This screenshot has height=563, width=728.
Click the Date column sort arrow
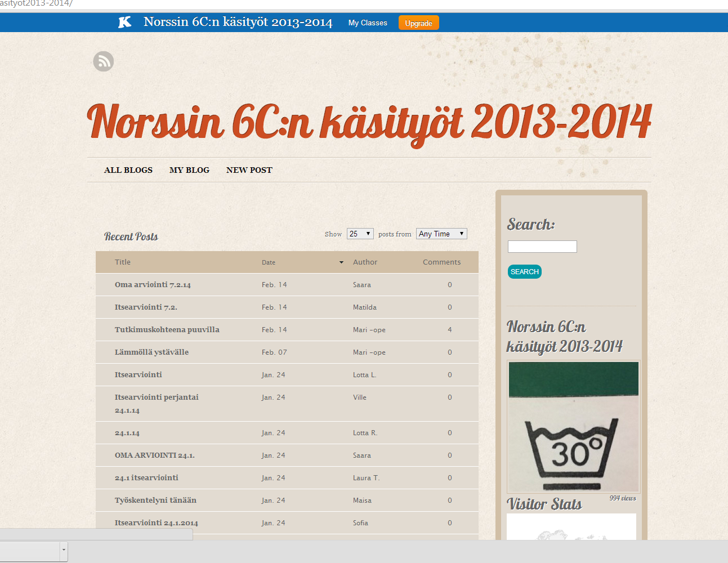click(x=341, y=262)
